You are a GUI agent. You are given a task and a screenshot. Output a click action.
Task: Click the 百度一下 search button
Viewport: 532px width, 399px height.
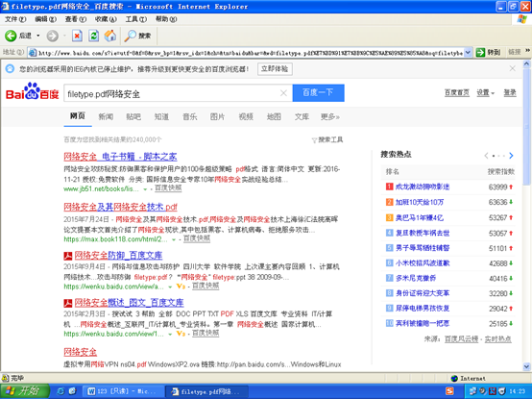[318, 93]
